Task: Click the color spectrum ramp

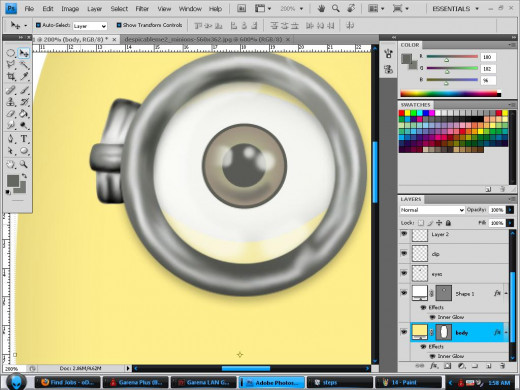Action: [x=450, y=94]
